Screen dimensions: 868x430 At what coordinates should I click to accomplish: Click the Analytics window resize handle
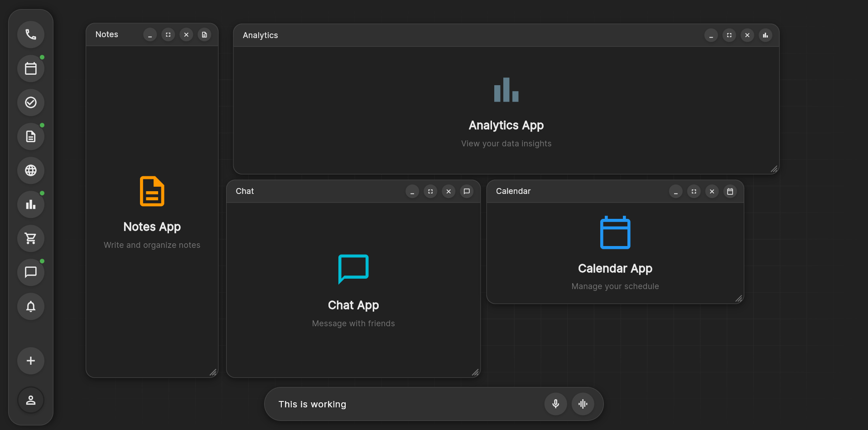click(x=774, y=169)
